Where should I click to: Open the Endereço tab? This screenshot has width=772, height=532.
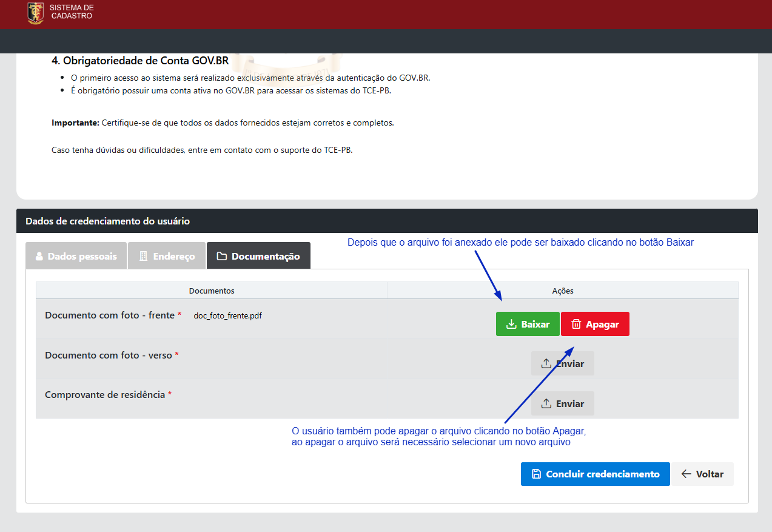coord(167,256)
